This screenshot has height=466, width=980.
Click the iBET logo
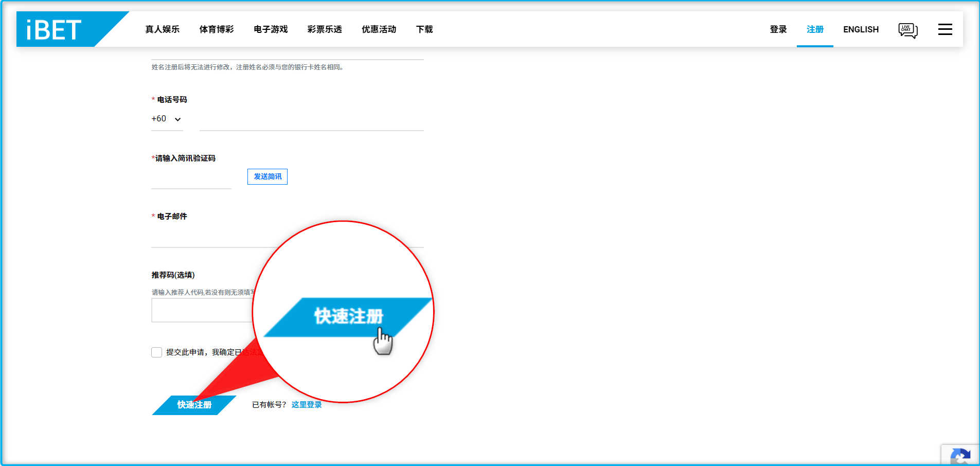[51, 29]
